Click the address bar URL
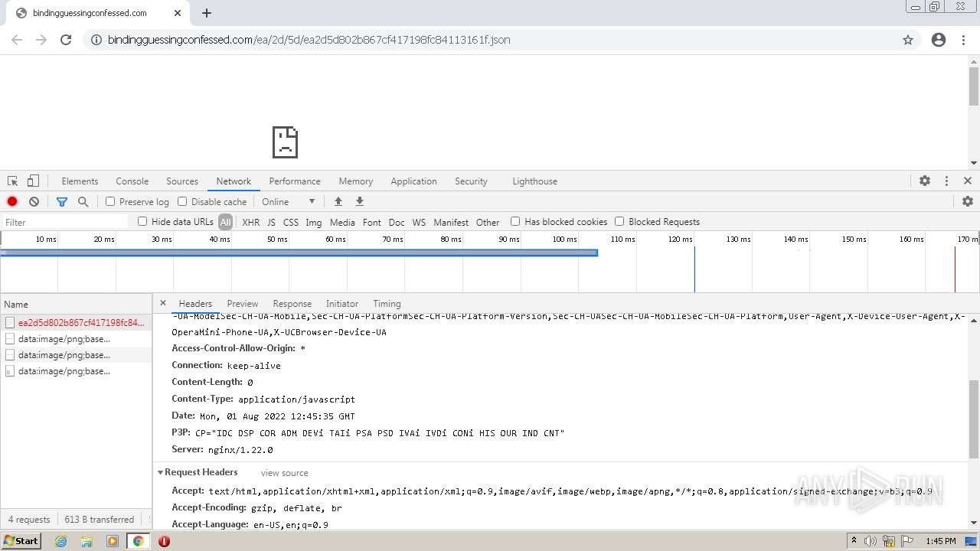 309,40
